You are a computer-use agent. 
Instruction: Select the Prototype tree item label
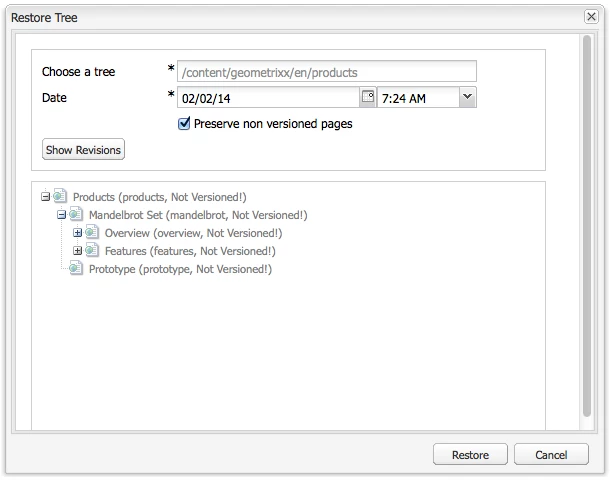click(x=180, y=269)
